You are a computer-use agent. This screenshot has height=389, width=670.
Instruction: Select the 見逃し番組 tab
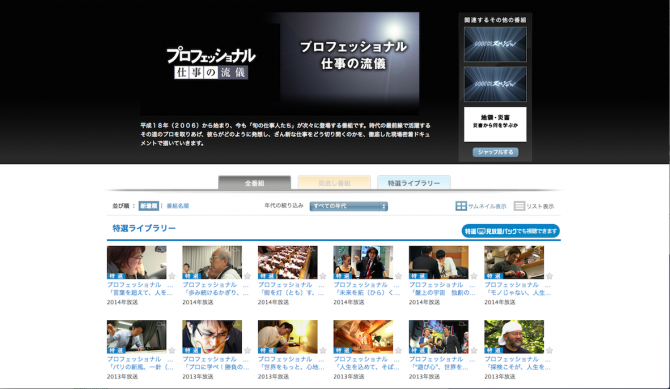point(334,183)
